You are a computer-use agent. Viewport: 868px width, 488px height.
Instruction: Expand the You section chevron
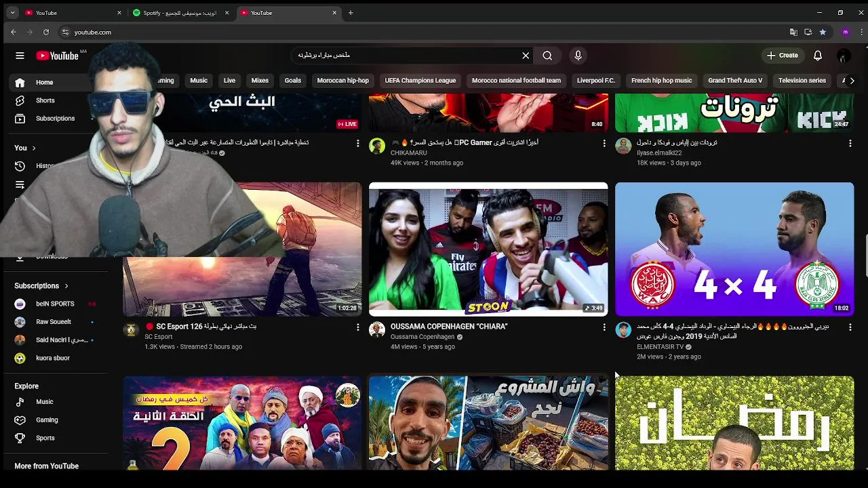pos(33,148)
